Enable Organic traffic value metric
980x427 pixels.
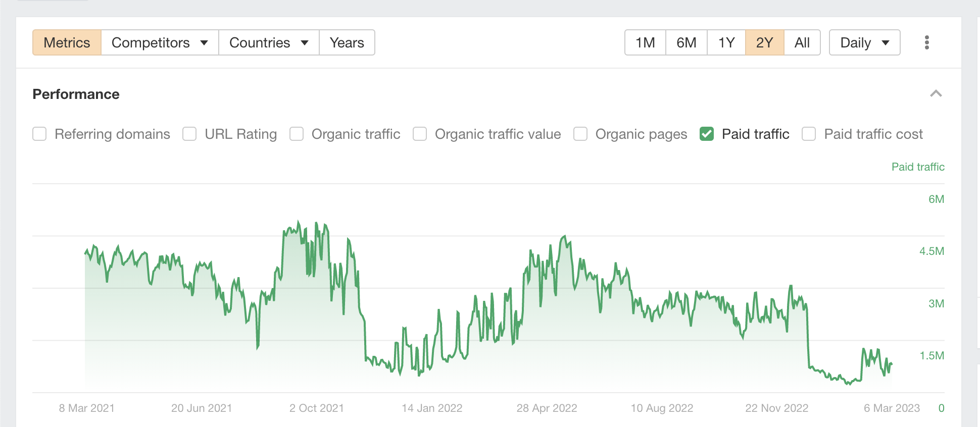420,134
